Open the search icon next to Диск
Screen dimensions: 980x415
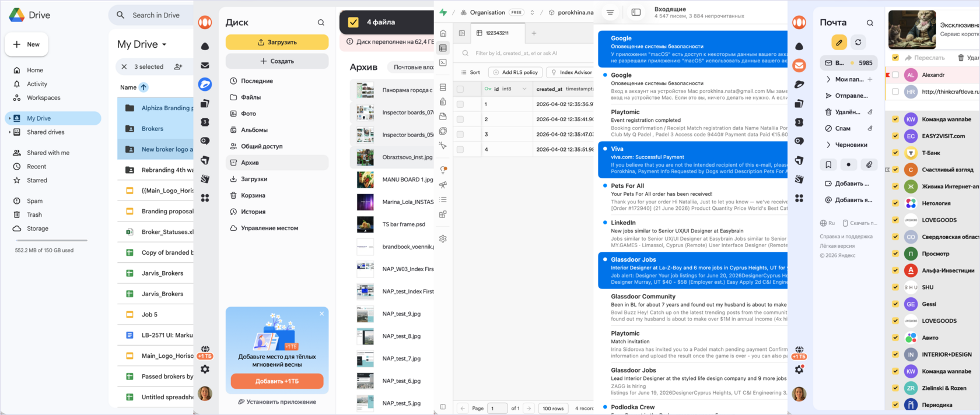pyautogui.click(x=321, y=23)
